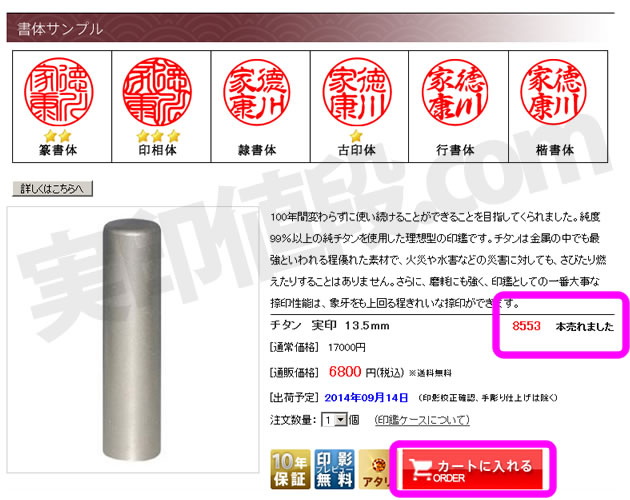Select the 印相体 seal font sample

(x=161, y=107)
